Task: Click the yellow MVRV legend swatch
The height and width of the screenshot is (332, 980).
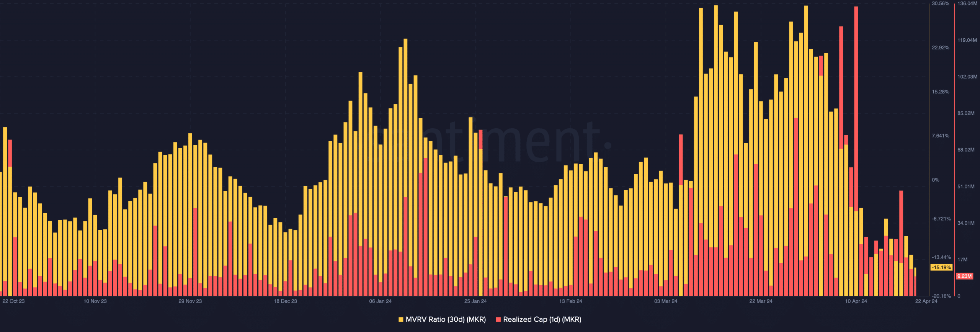Action: click(401, 319)
